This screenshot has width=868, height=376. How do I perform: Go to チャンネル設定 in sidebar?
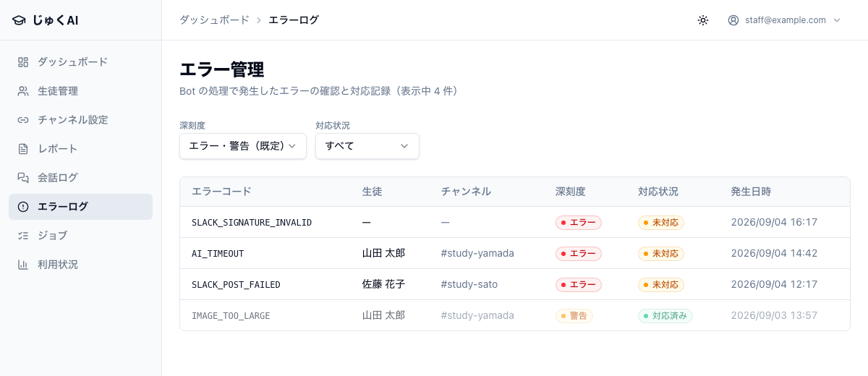[80, 120]
